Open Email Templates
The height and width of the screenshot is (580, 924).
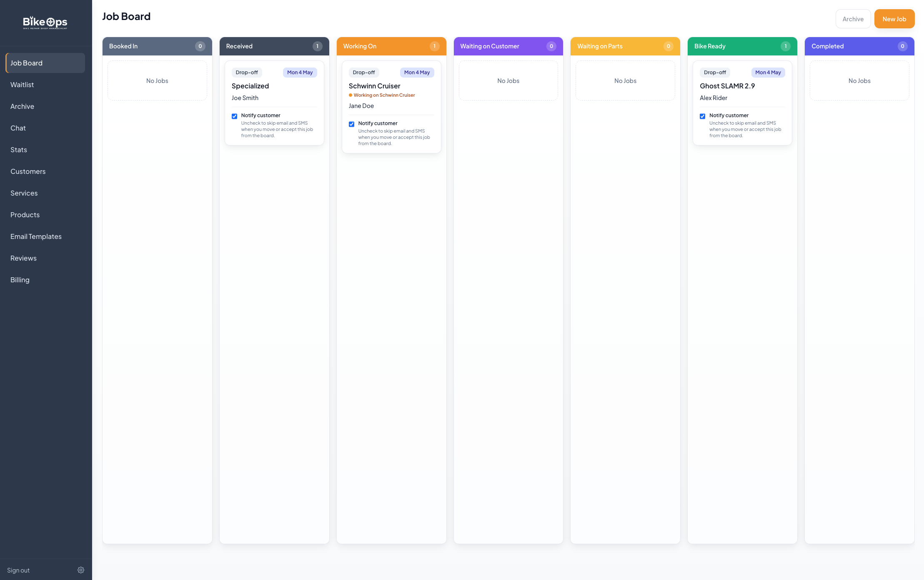coord(45,236)
